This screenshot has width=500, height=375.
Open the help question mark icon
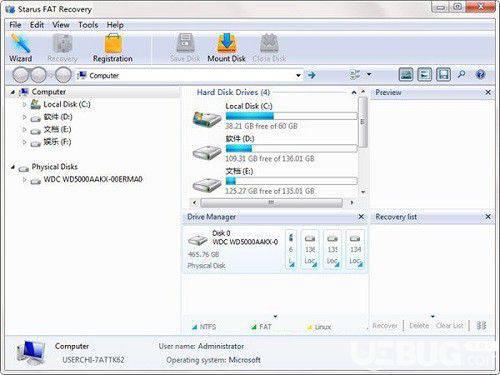[480, 74]
